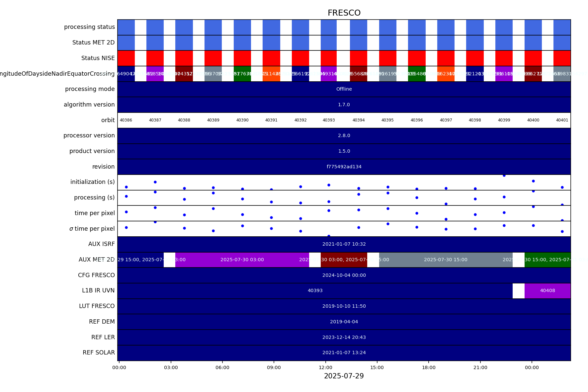Click the Status NISE row label

[98, 58]
